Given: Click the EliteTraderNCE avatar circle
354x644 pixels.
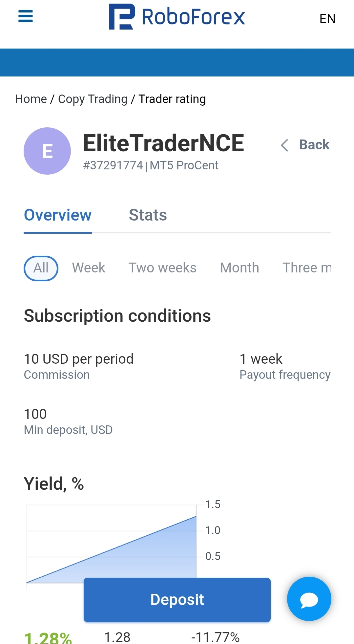Looking at the screenshot, I should 47,151.
